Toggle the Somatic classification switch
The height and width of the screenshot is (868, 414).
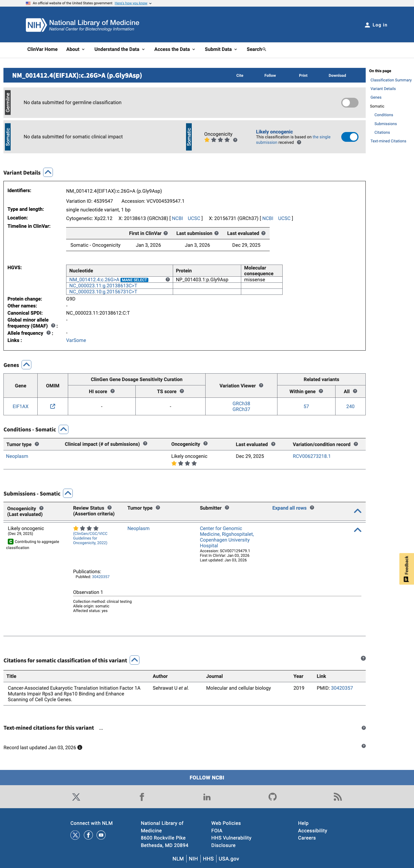350,137
